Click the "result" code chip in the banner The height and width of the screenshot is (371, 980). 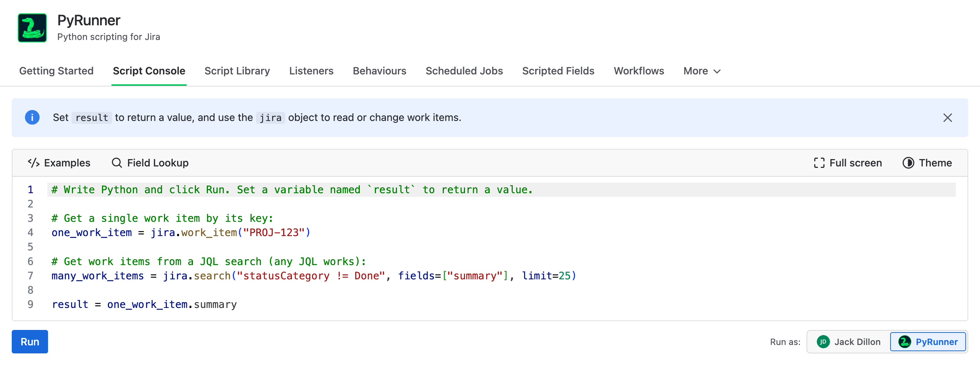[x=92, y=118]
